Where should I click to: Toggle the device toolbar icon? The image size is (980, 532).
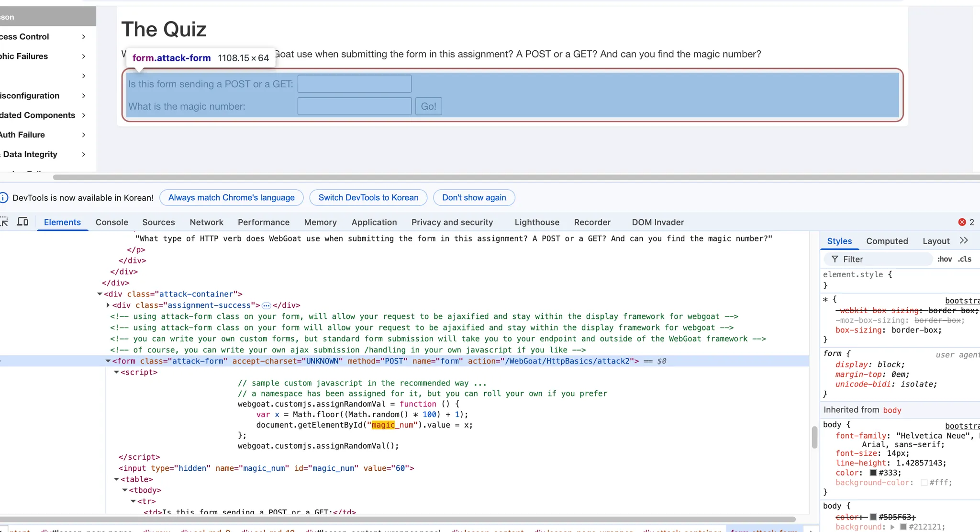click(x=22, y=222)
